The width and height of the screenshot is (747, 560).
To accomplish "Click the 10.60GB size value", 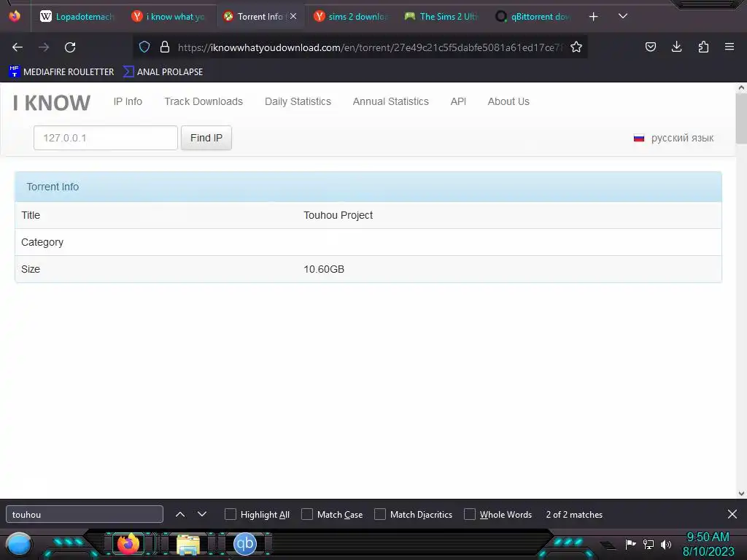I will click(324, 269).
